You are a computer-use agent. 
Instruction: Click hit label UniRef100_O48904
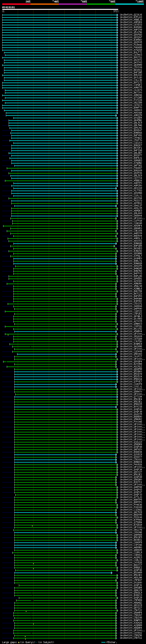point(131,216)
